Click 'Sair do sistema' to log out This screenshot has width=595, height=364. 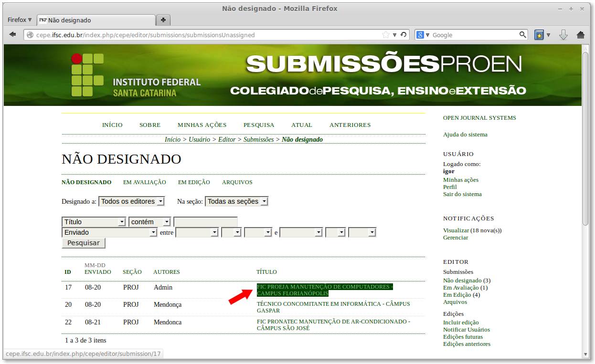(x=462, y=194)
